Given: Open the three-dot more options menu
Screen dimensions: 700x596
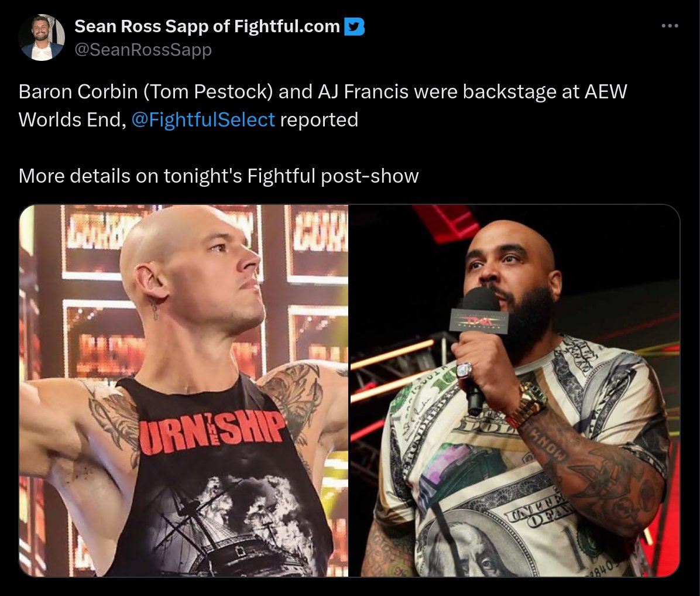Looking at the screenshot, I should (670, 26).
